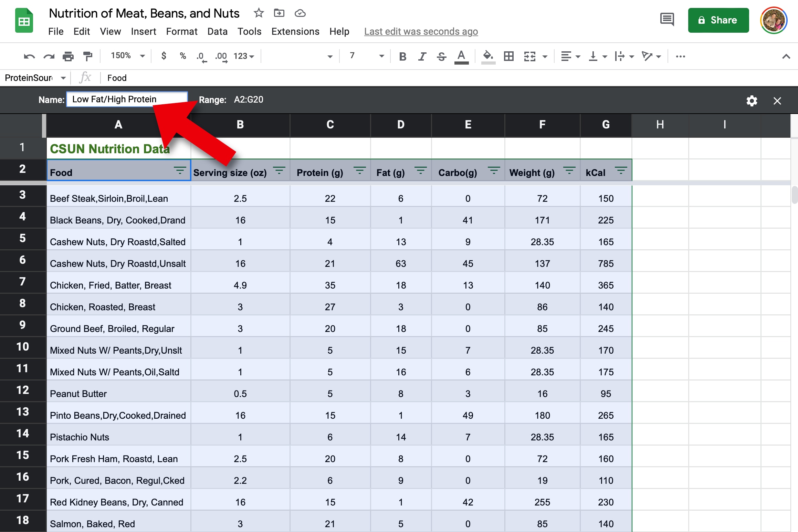Open the View menu

(110, 32)
